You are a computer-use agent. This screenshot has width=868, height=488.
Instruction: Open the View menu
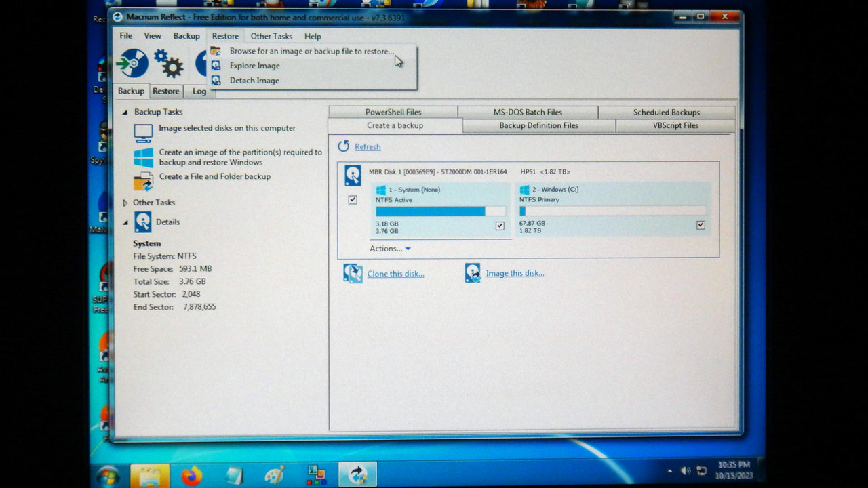coord(153,36)
